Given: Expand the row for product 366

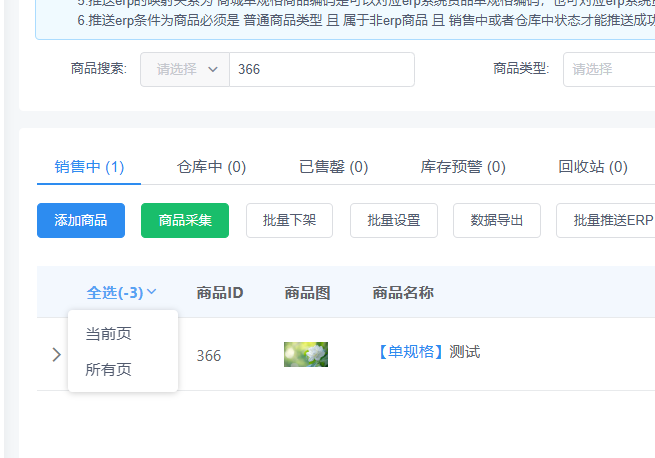Looking at the screenshot, I should coord(56,354).
